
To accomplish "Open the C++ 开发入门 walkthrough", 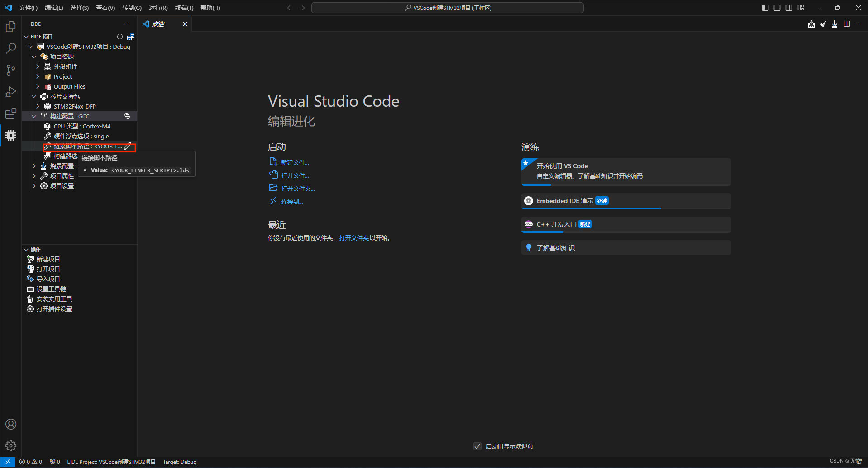I will [x=626, y=225].
